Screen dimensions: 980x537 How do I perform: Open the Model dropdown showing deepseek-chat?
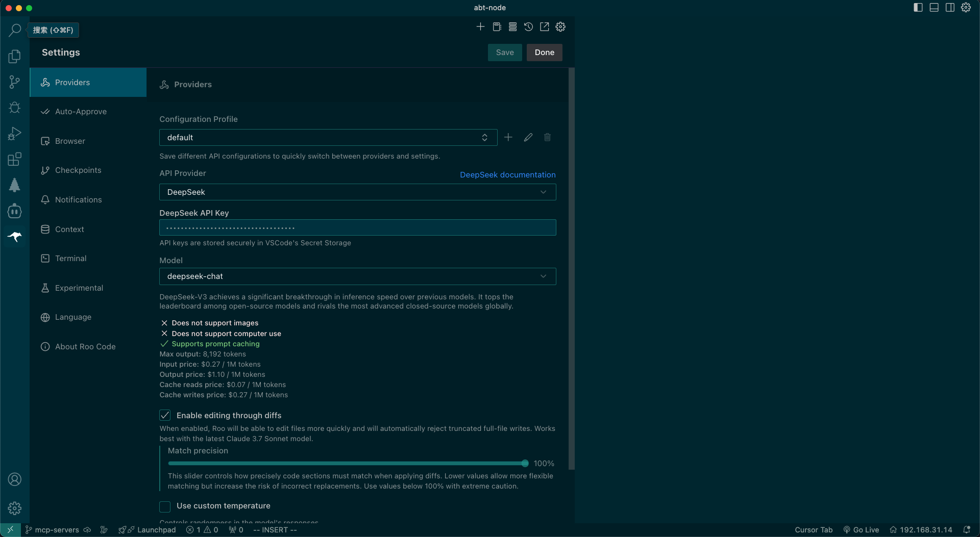point(357,276)
